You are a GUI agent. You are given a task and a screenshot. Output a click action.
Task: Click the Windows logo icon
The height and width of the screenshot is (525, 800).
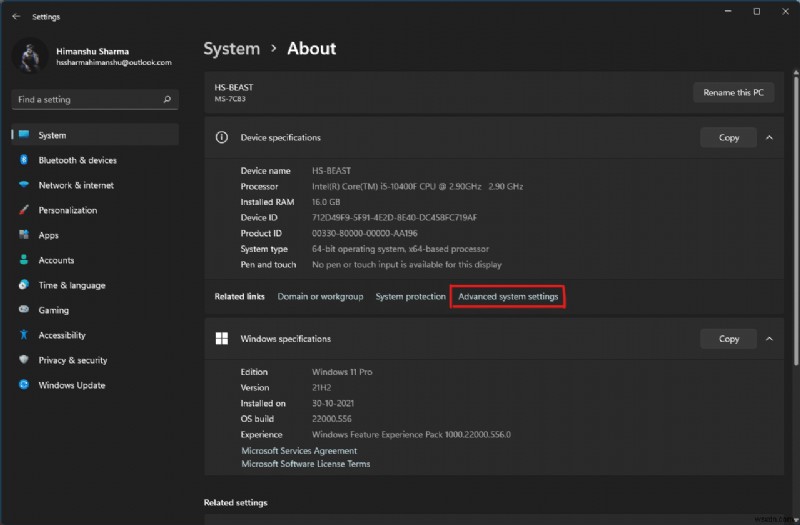[221, 338]
